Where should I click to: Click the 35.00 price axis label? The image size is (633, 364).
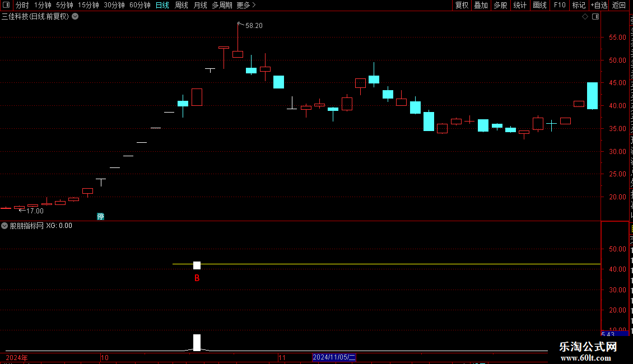click(x=617, y=129)
